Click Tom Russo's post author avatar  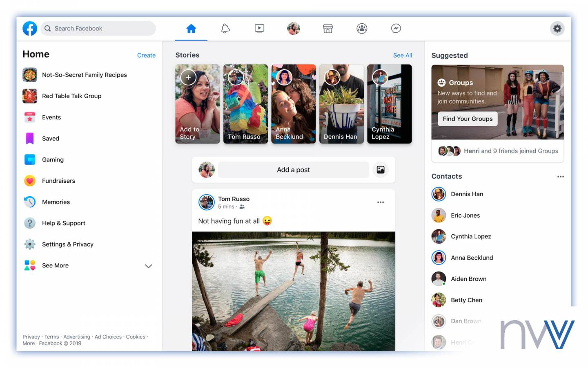(207, 202)
